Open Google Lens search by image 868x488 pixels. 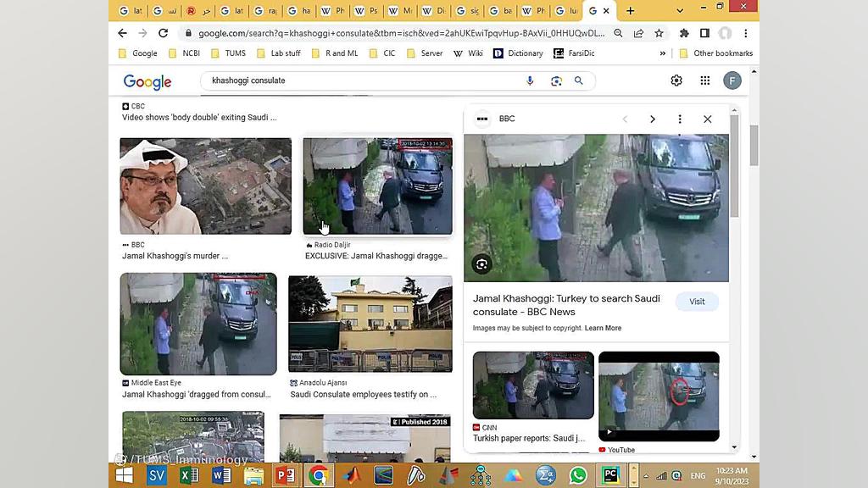[556, 80]
